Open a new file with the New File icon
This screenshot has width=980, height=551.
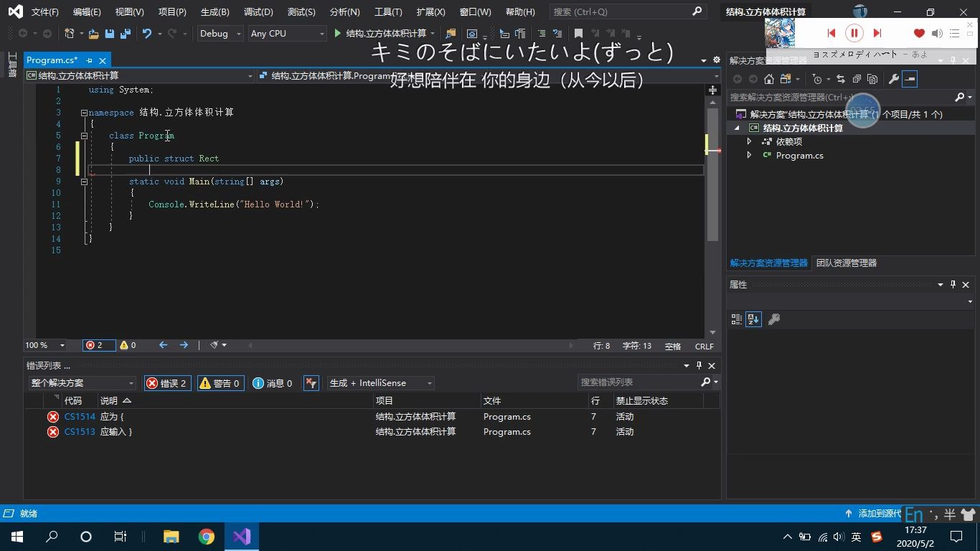point(68,33)
